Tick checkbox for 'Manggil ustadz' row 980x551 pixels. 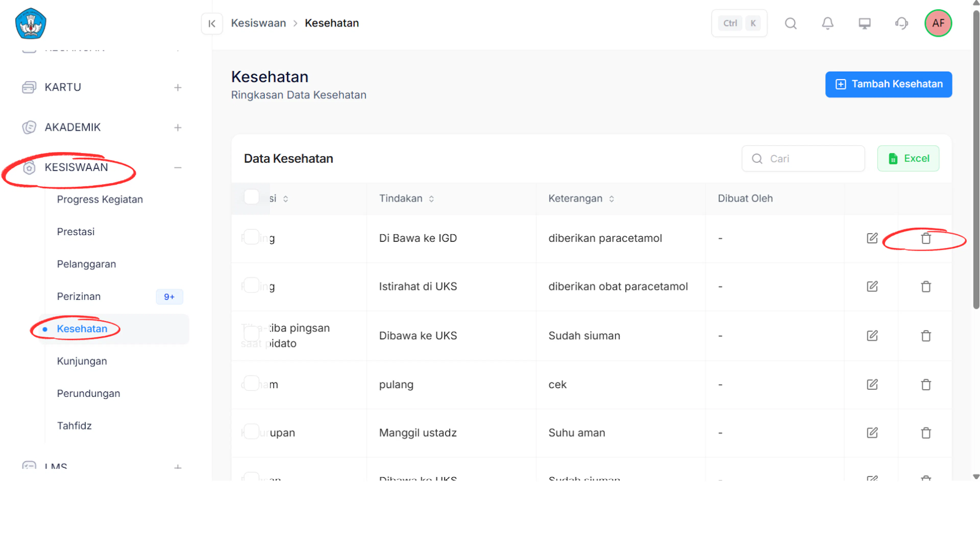pos(251,431)
